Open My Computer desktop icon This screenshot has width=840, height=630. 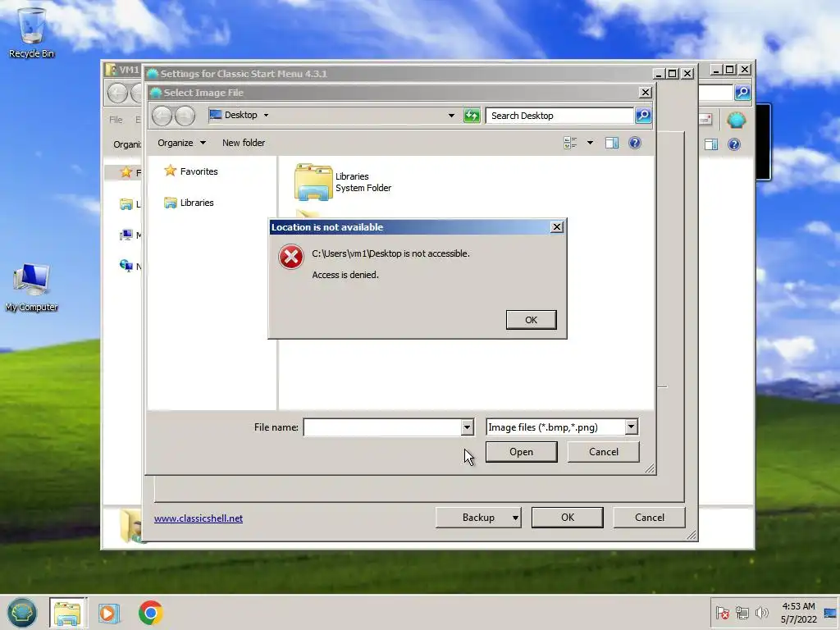31,287
